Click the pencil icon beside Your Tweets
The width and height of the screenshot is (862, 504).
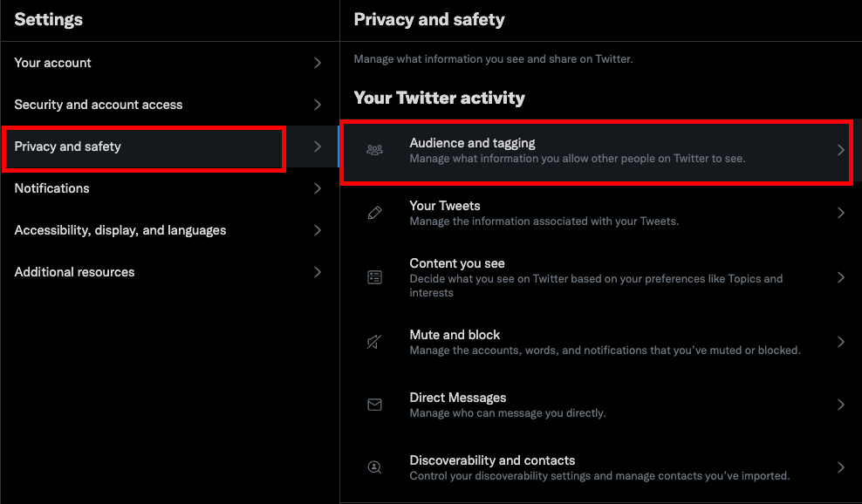click(x=374, y=213)
